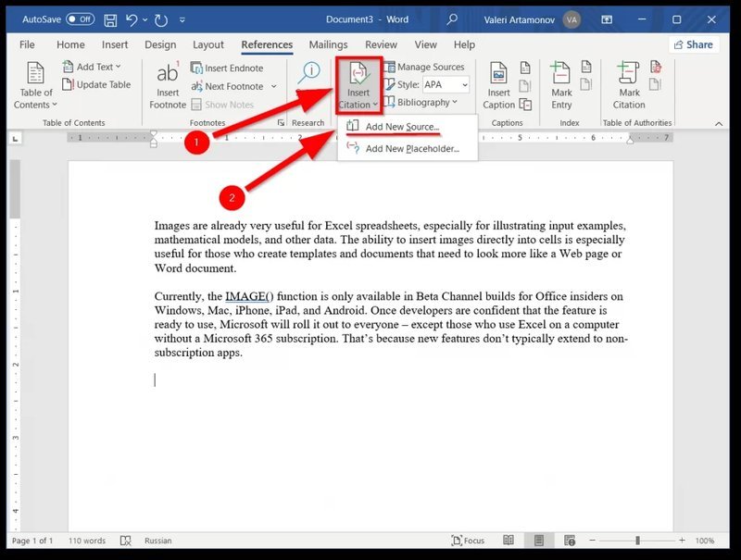Image resolution: width=741 pixels, height=560 pixels.
Task: Click the tab stop selector box
Action: (x=15, y=139)
